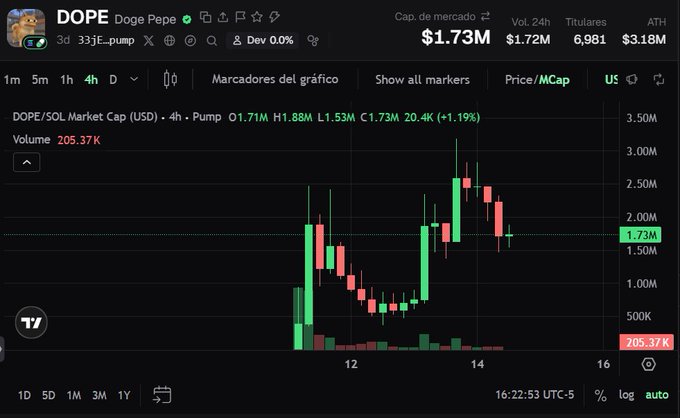Click the TradingView logo button

(x=31, y=322)
